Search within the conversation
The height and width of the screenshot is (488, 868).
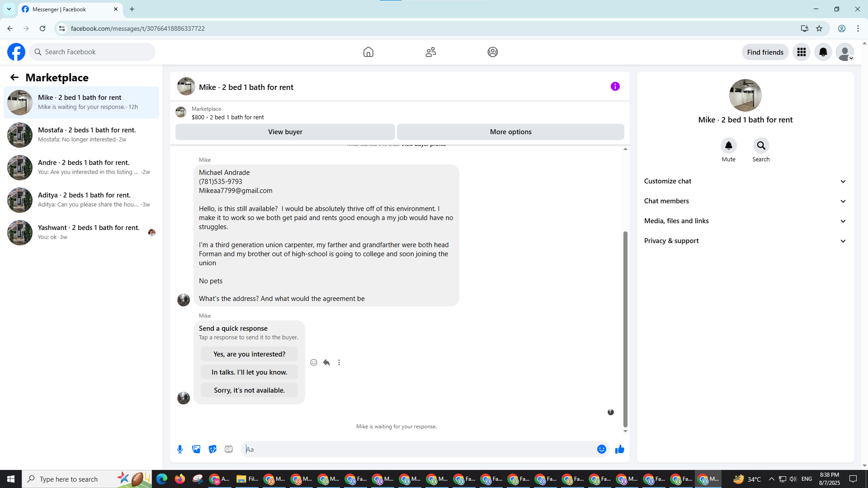click(x=761, y=145)
